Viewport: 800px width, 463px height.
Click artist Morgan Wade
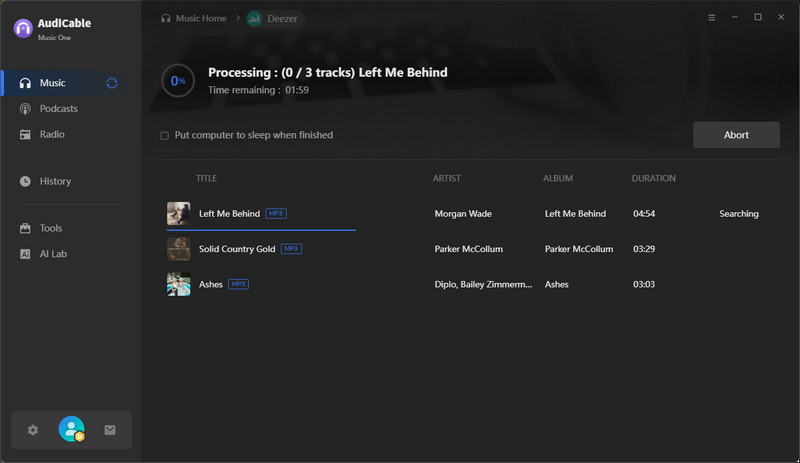[463, 213]
